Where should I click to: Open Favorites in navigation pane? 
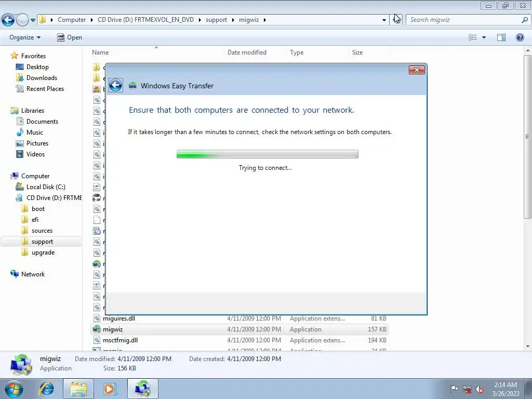[x=33, y=56]
